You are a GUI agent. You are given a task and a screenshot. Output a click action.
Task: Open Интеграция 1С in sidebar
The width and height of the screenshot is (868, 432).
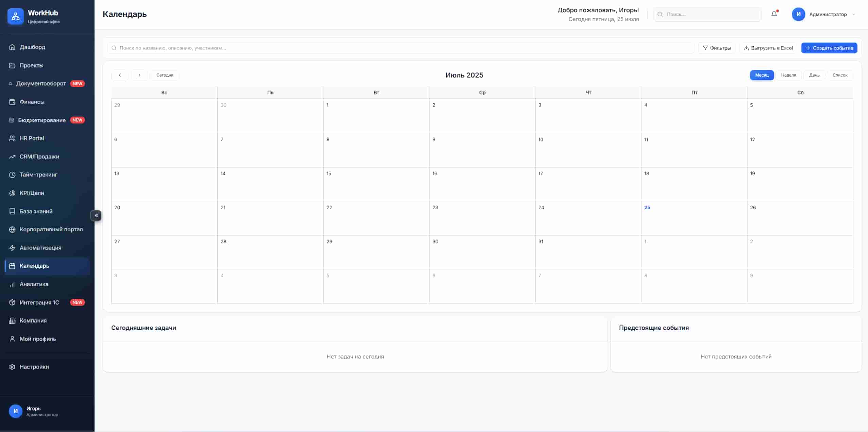[x=39, y=302]
